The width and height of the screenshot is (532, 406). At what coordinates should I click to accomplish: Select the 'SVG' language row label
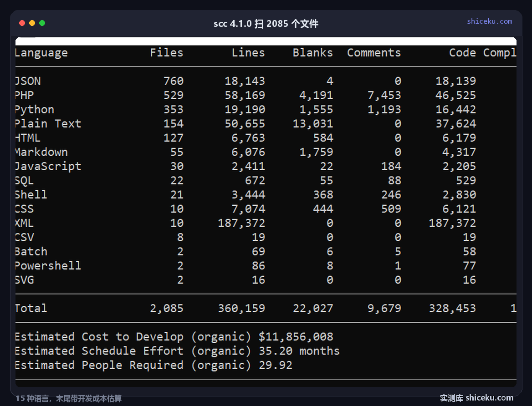click(x=25, y=280)
